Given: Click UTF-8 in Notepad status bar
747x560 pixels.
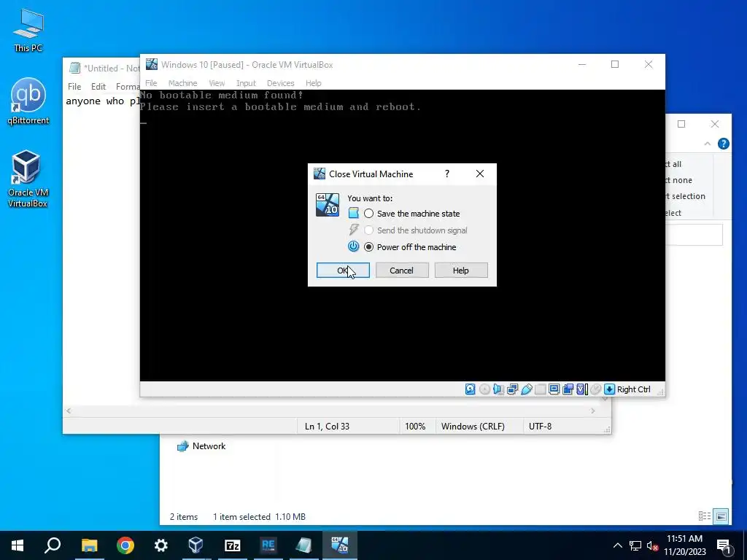Looking at the screenshot, I should coord(540,426).
